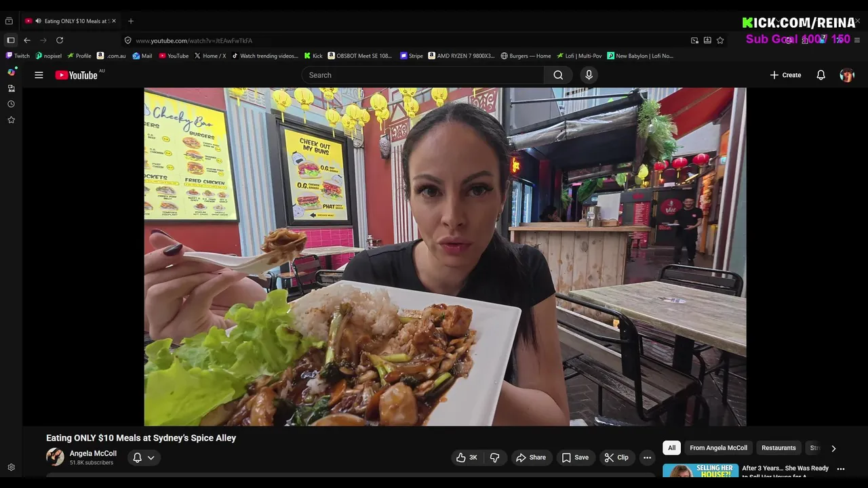The height and width of the screenshot is (488, 868).
Task: Show more filter chips with the arrow
Action: click(x=833, y=448)
